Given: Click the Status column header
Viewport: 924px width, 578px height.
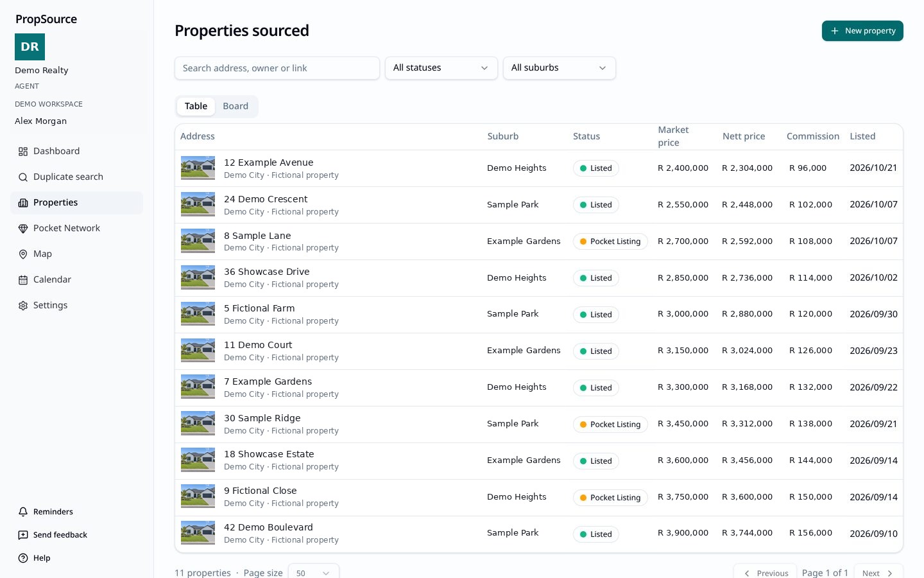Looking at the screenshot, I should [x=586, y=137].
